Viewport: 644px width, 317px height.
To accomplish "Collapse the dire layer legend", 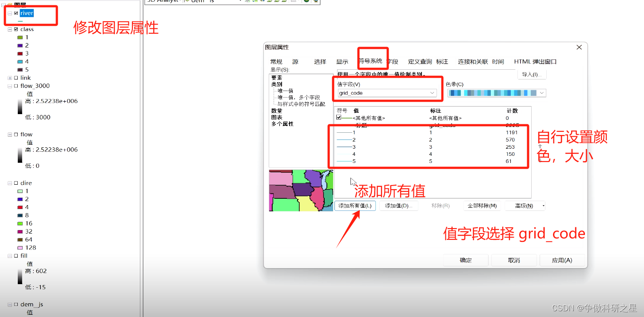I will [x=10, y=183].
